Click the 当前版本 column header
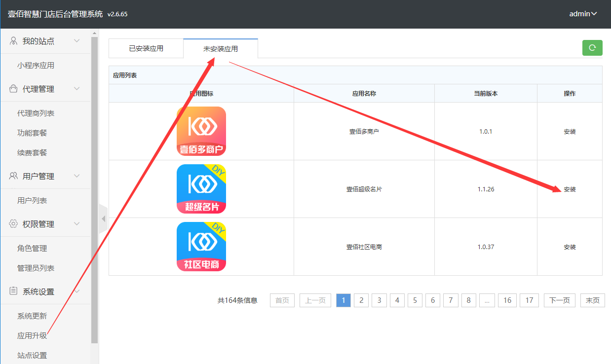Image resolution: width=611 pixels, height=364 pixels. click(x=486, y=93)
